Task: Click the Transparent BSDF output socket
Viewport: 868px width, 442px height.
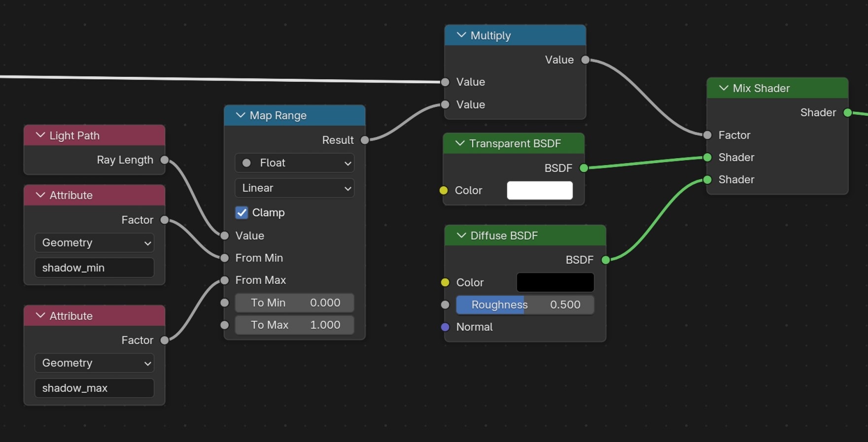Action: tap(584, 168)
